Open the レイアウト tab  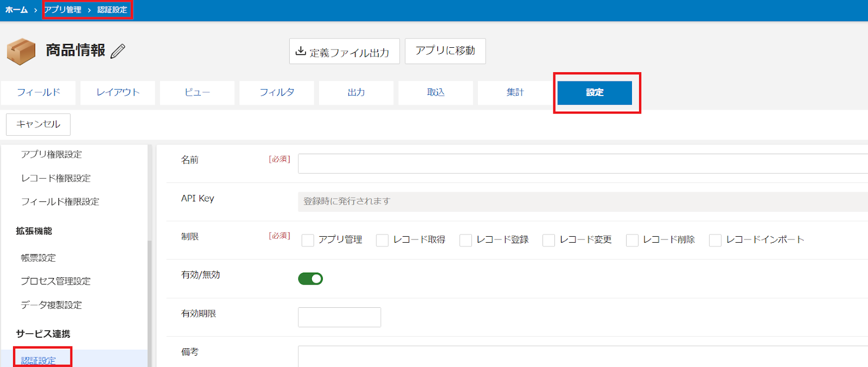(118, 93)
